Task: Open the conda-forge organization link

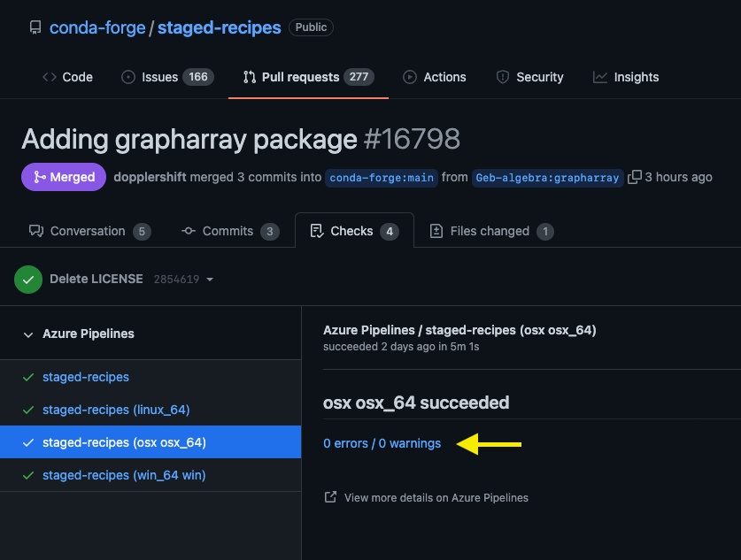Action: pyautogui.click(x=97, y=27)
